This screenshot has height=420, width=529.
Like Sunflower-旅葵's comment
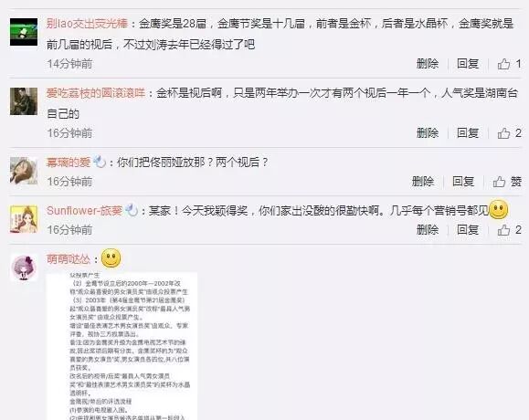point(509,230)
